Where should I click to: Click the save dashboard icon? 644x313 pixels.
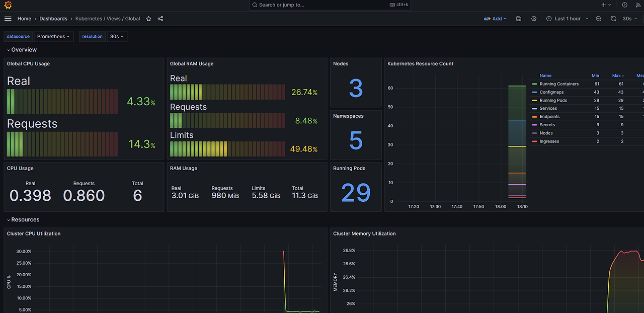519,19
